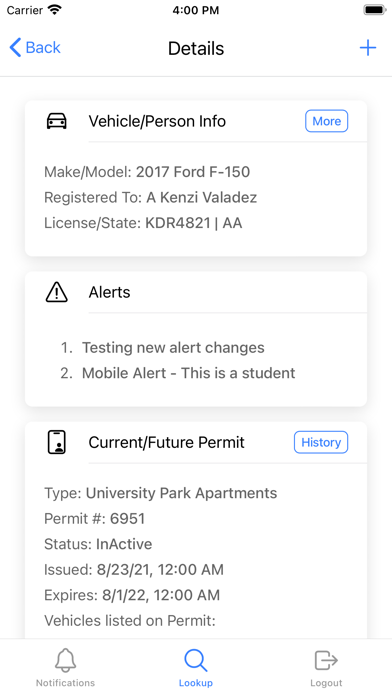Tap the car icon in Vehicle/Person Info
This screenshot has width=392, height=696.
tap(57, 121)
